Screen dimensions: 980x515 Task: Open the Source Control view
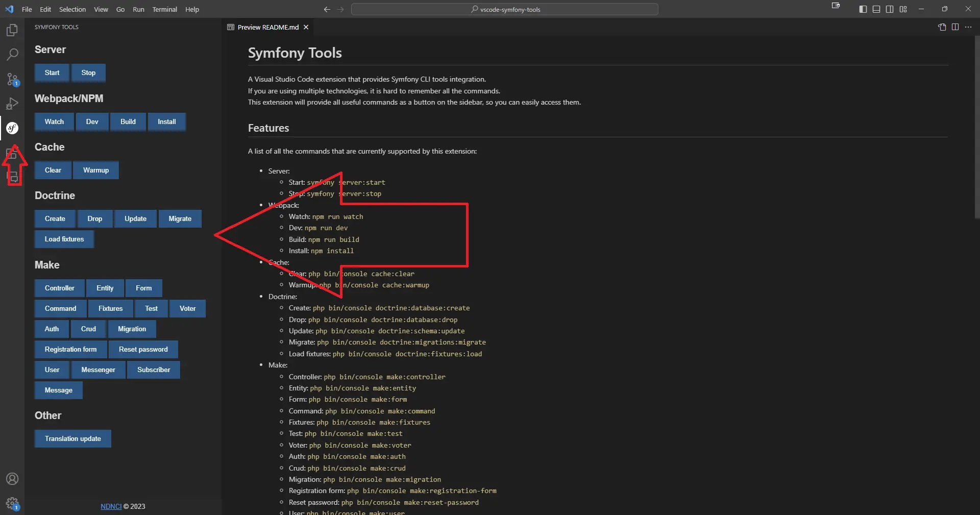tap(12, 79)
